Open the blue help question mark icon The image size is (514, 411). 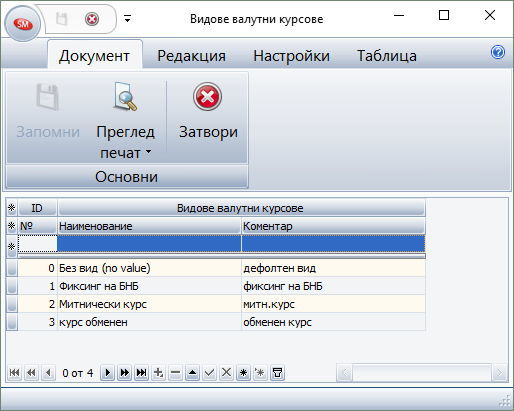pyautogui.click(x=498, y=52)
